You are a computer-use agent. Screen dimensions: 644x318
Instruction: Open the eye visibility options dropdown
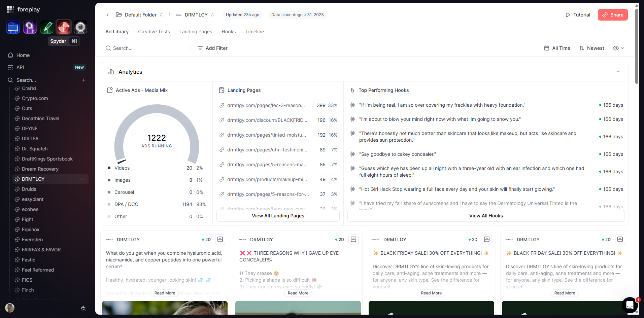(618, 48)
